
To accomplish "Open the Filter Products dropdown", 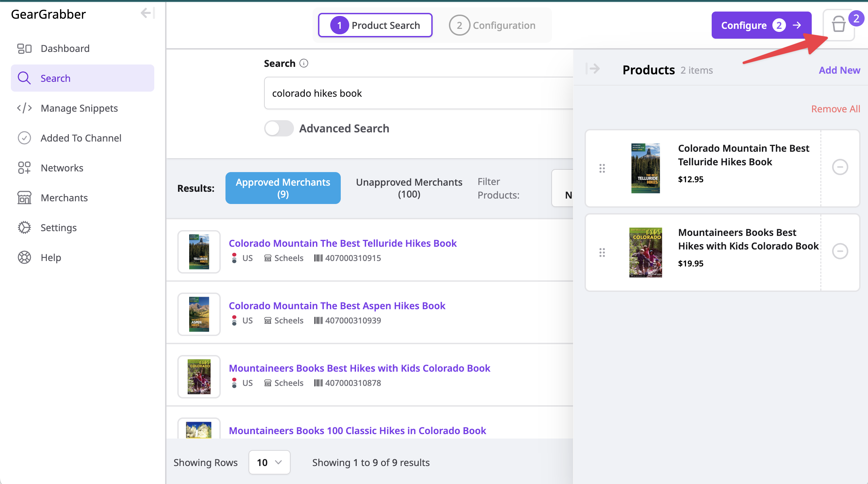I will 563,188.
